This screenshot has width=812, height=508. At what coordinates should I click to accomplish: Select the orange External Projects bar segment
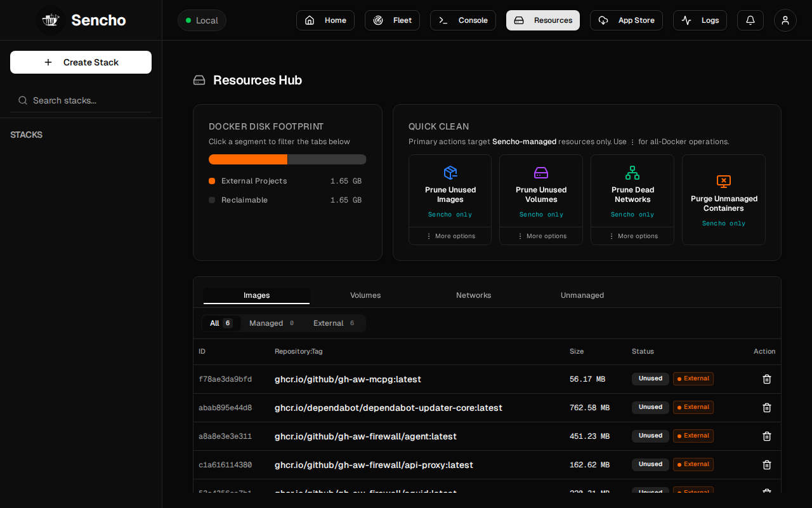click(248, 159)
